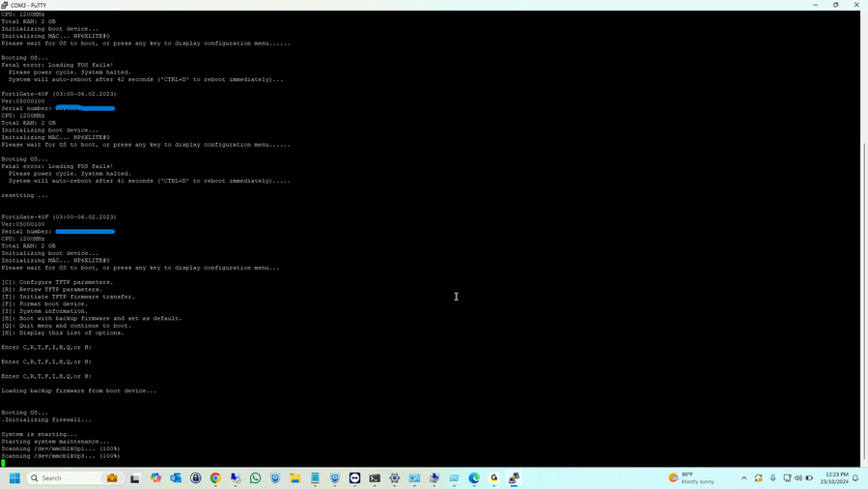Image resolution: width=868 pixels, height=489 pixels.
Task: Switch to Microsoft Edge in taskbar
Action: (474, 478)
